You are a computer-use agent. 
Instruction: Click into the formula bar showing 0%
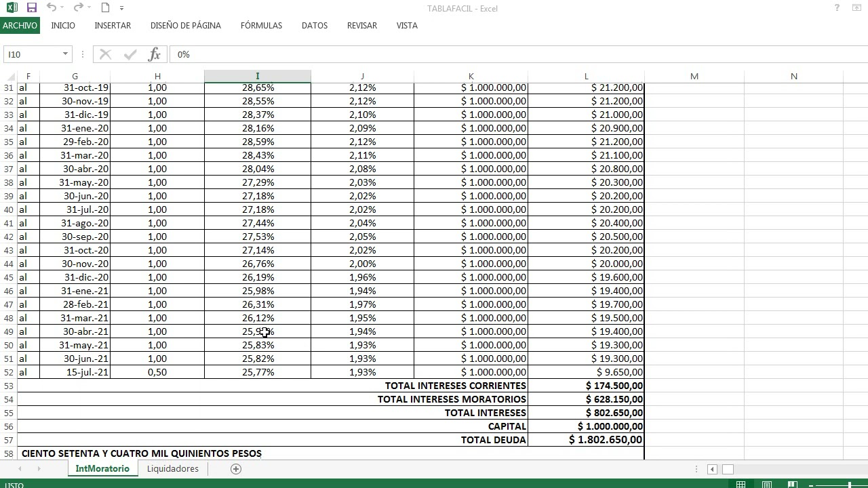coord(519,54)
